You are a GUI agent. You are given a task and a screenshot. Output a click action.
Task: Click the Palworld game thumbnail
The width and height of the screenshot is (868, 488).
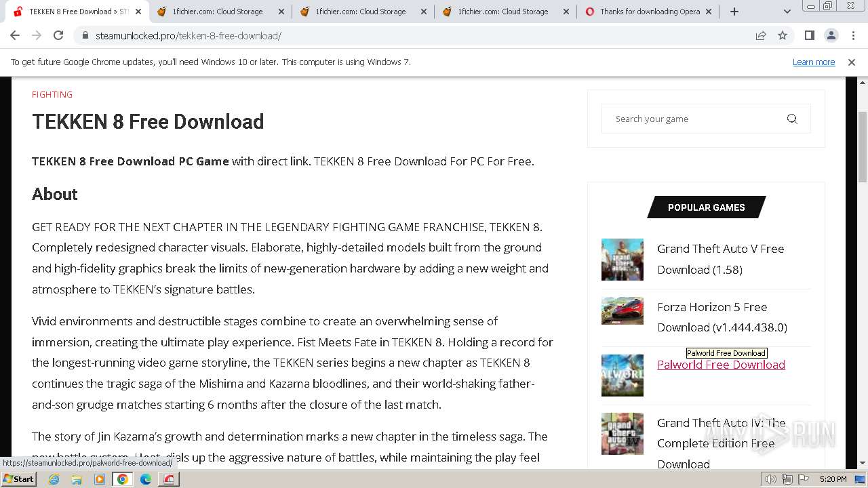pos(623,375)
